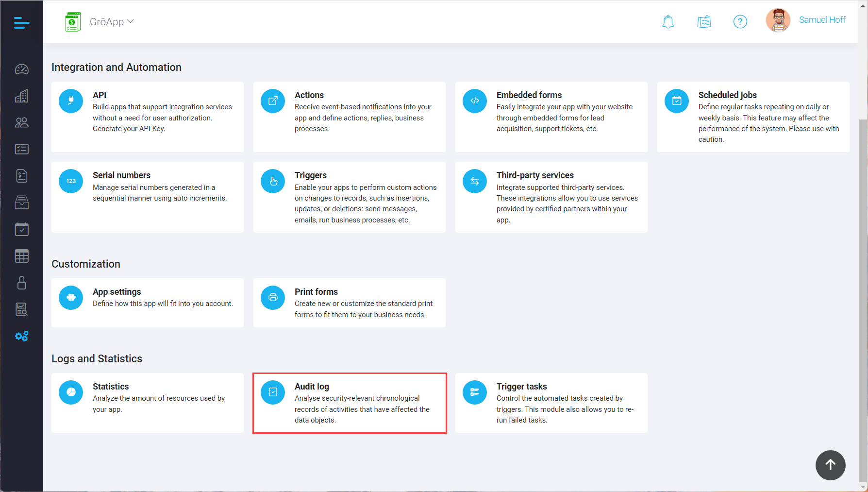This screenshot has width=868, height=492.
Task: Select the settings gears icon in sidebar
Action: click(21, 336)
